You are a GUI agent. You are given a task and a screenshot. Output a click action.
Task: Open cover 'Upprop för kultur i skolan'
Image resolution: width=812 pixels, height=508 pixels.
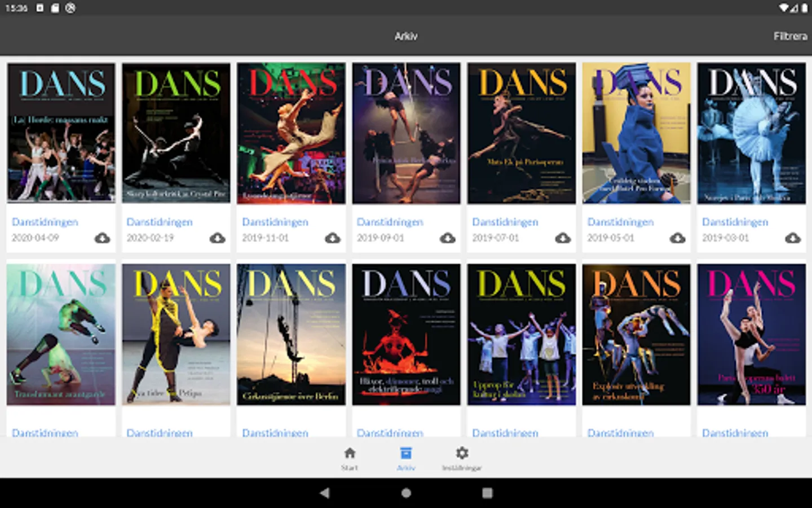(x=521, y=334)
